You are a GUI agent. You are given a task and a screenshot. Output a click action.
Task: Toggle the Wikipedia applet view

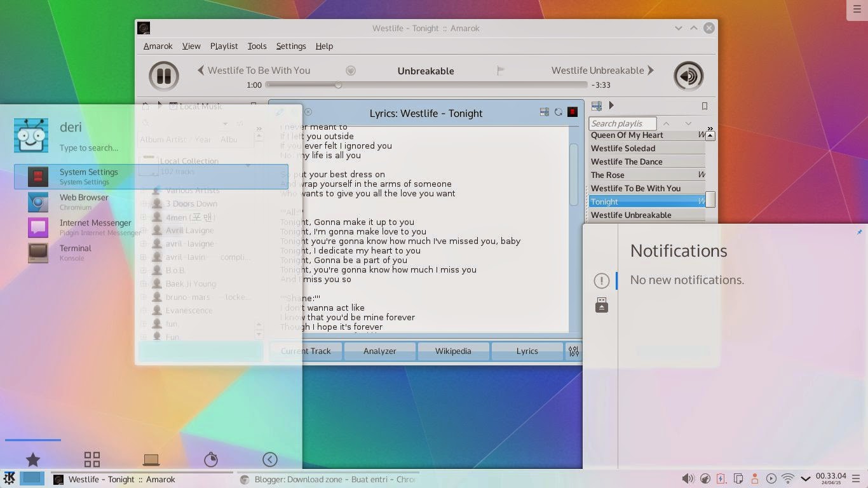453,351
